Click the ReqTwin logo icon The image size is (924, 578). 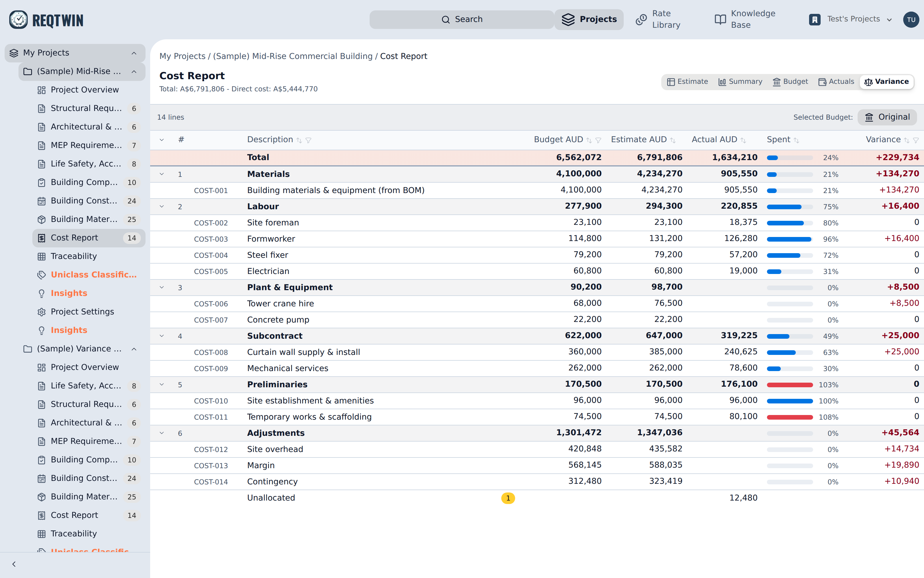[x=18, y=19]
